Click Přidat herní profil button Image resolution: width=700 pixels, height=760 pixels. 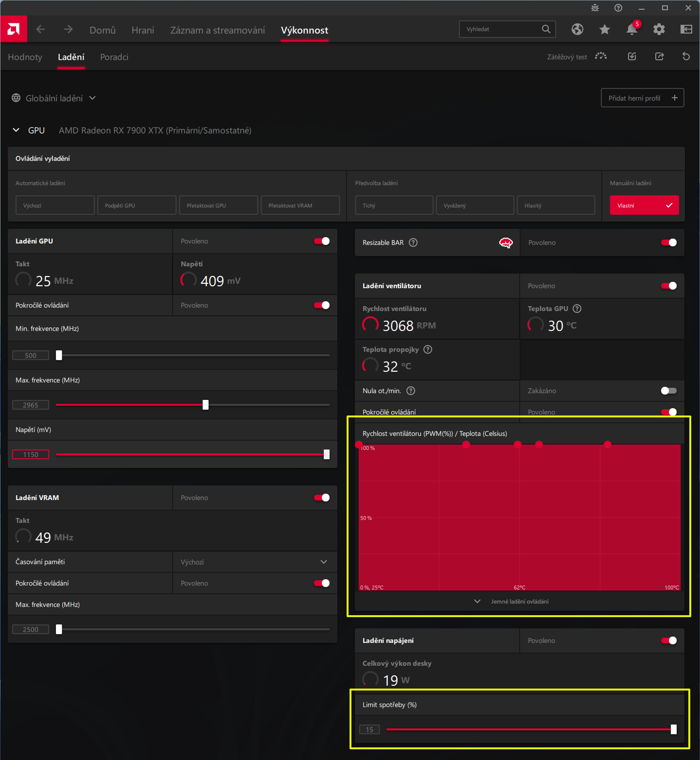643,98
